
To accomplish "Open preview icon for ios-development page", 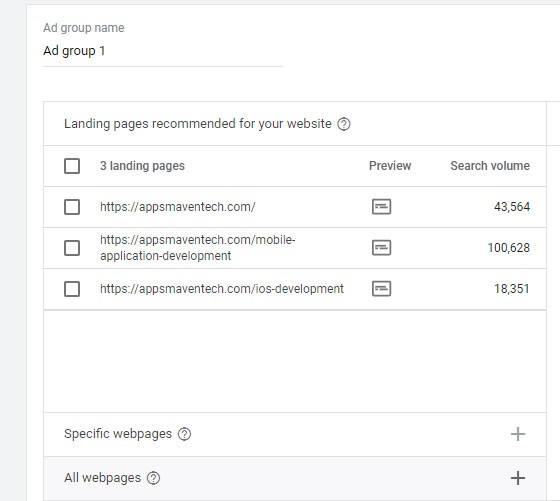I will (381, 289).
